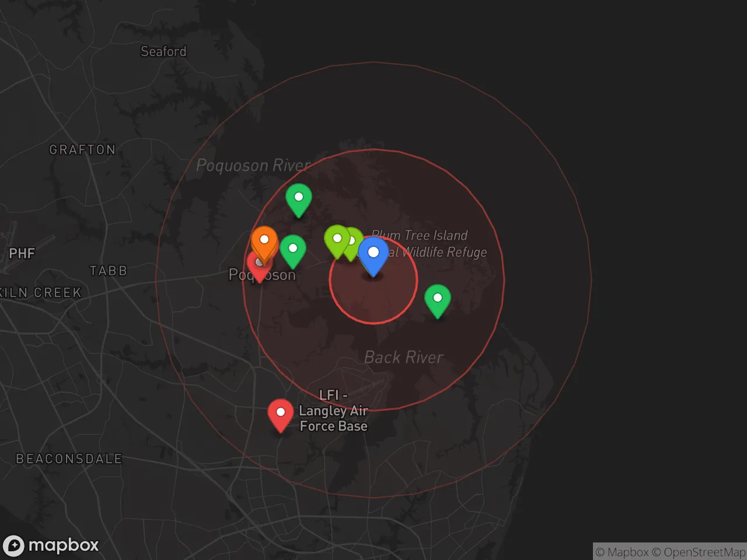Open the Mapbox logo
This screenshot has height=560, width=747.
(51, 545)
